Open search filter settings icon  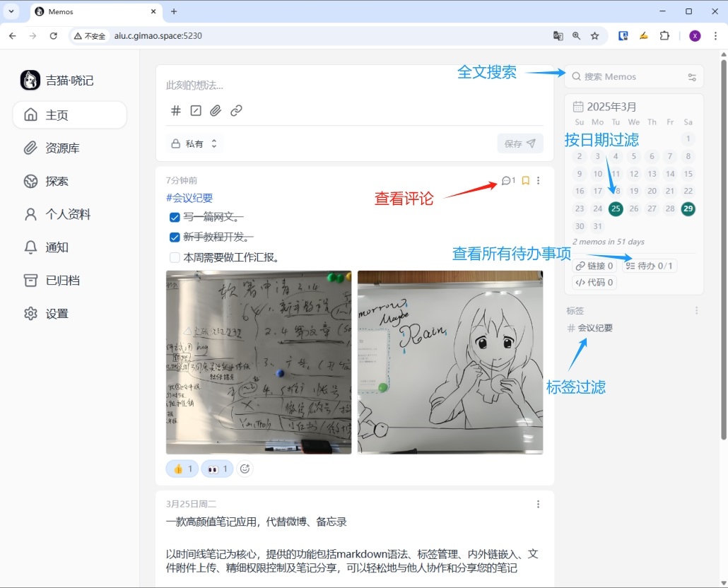[x=692, y=77]
